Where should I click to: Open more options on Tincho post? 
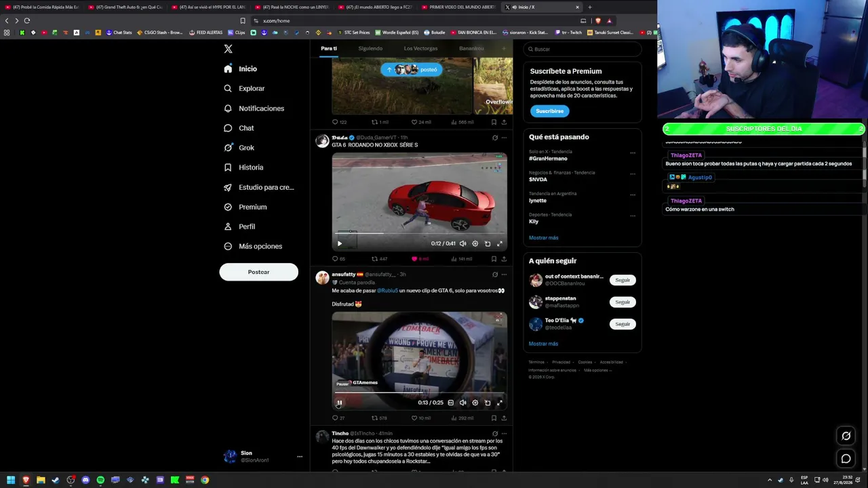pos(504,433)
